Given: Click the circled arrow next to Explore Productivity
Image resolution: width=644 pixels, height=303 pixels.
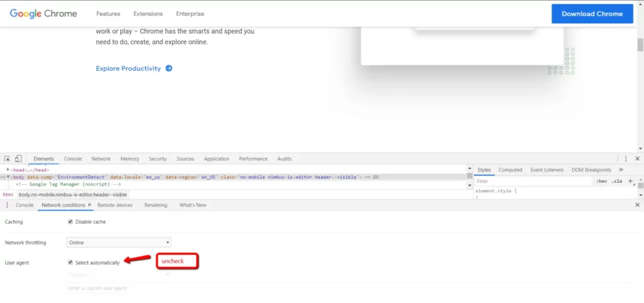Looking at the screenshot, I should [x=169, y=69].
